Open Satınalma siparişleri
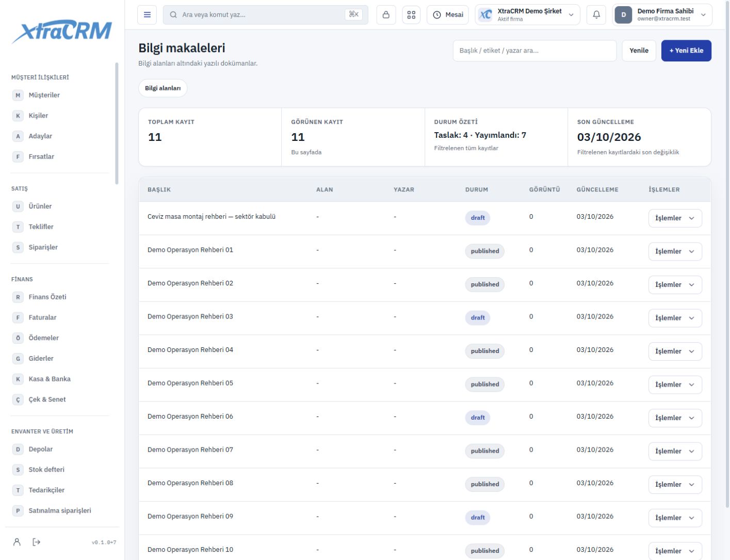Viewport: 730px width, 560px height. click(60, 510)
